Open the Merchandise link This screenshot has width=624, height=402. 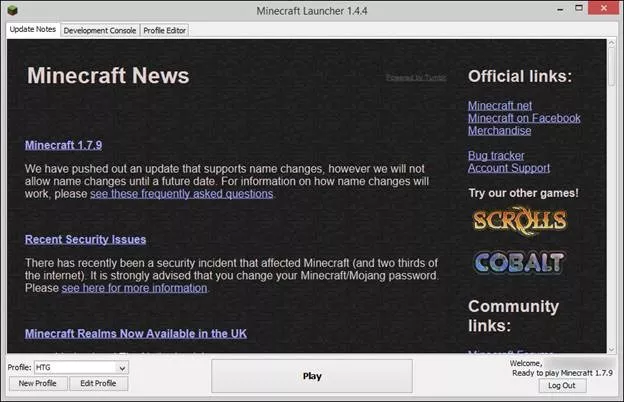499,131
